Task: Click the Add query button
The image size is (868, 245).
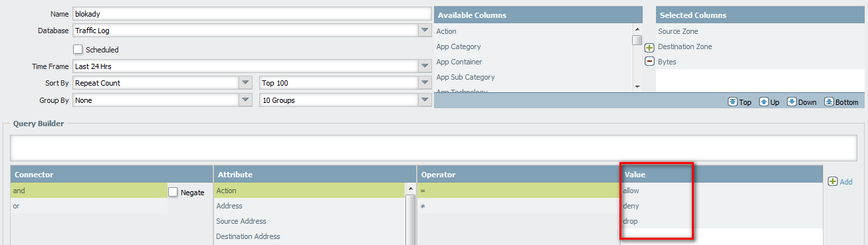Action: (x=840, y=181)
